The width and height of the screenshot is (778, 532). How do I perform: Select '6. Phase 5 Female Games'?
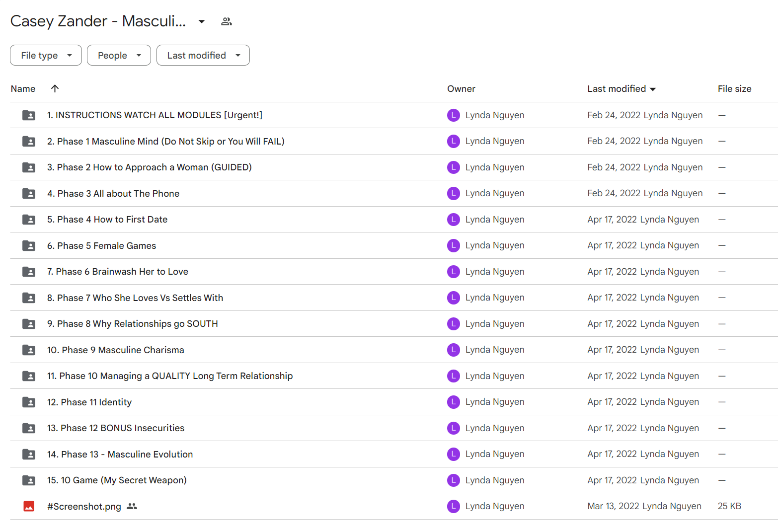click(101, 245)
